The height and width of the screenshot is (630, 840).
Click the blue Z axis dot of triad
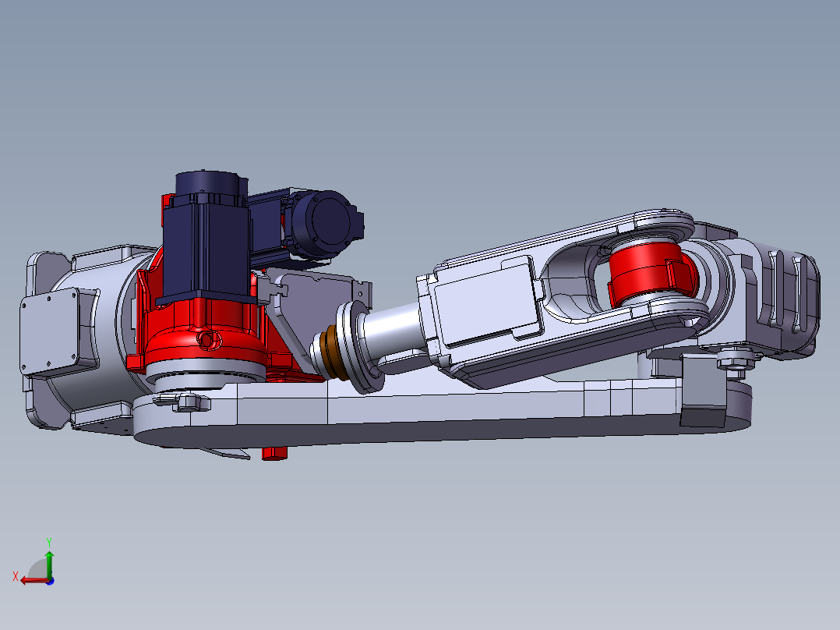point(51,581)
